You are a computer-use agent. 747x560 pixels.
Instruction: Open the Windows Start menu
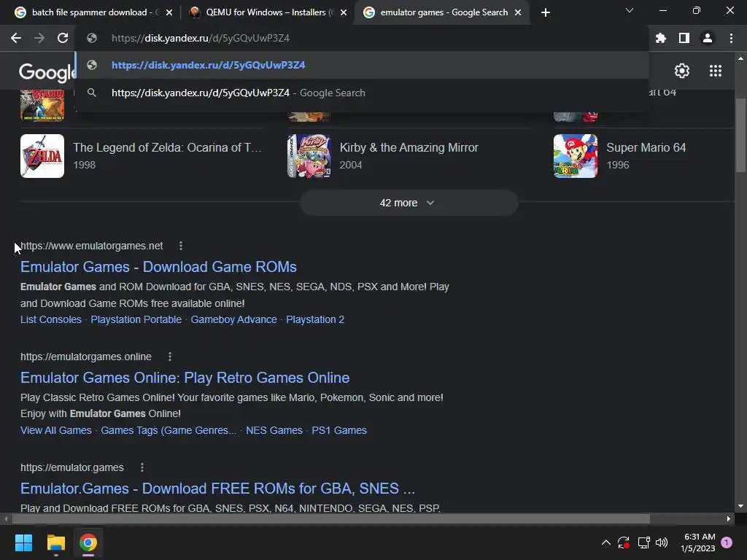(x=23, y=542)
